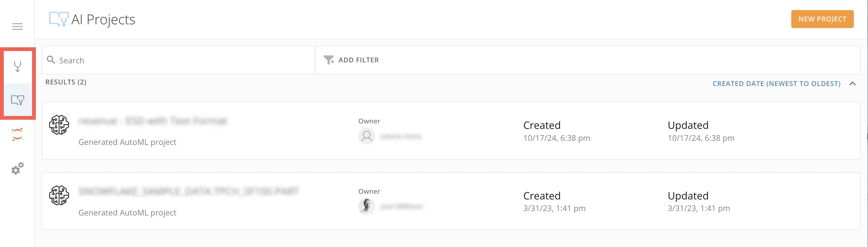Open the settings gears sidebar icon
This screenshot has width=868, height=247.
18,168
